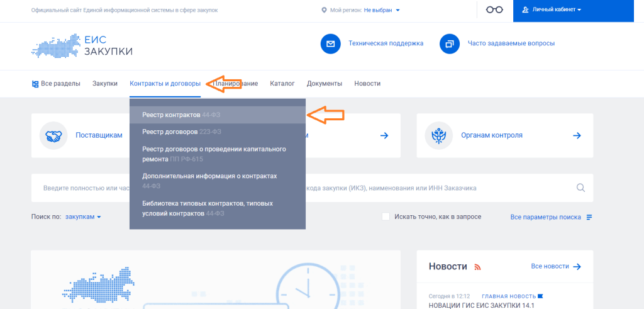Open the Документы menu item
The width and height of the screenshot is (644, 309).
tap(325, 84)
